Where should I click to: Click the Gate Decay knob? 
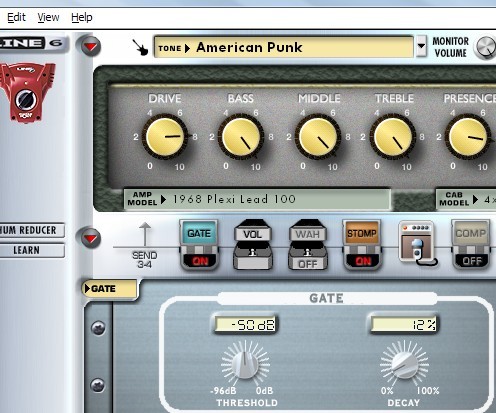(x=404, y=364)
